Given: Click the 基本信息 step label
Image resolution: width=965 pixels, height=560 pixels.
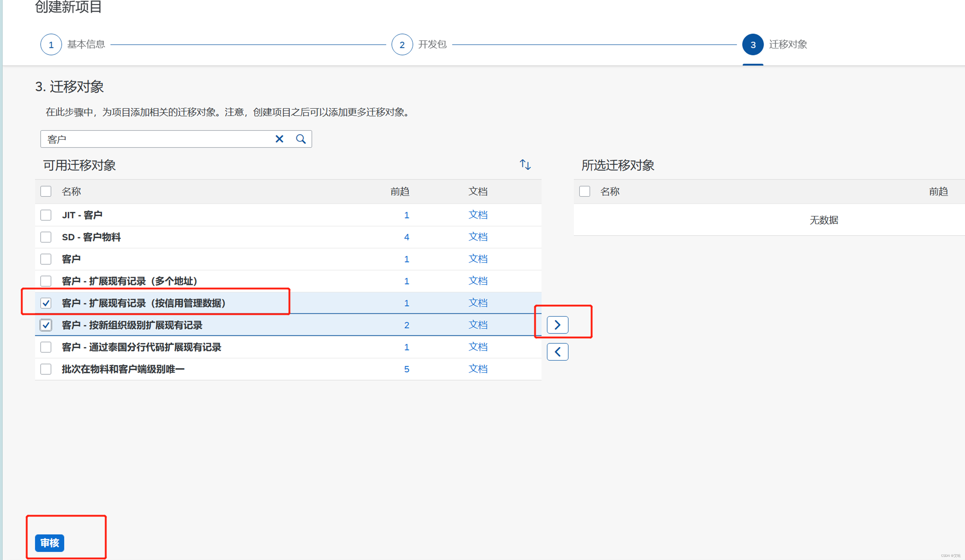Looking at the screenshot, I should 86,45.
